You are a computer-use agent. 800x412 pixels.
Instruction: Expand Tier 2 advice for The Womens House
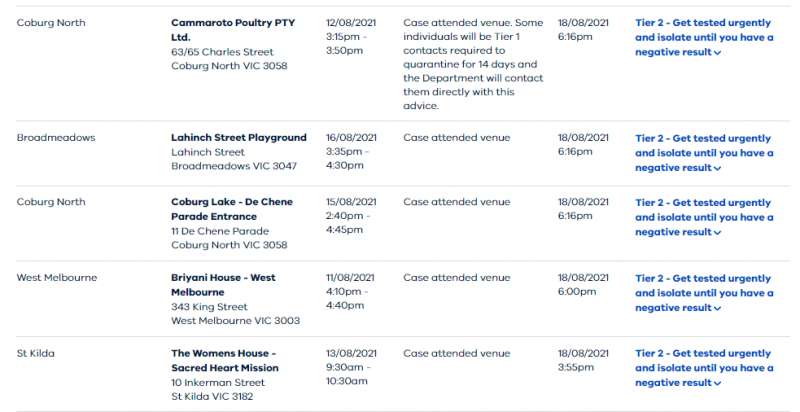point(704,368)
